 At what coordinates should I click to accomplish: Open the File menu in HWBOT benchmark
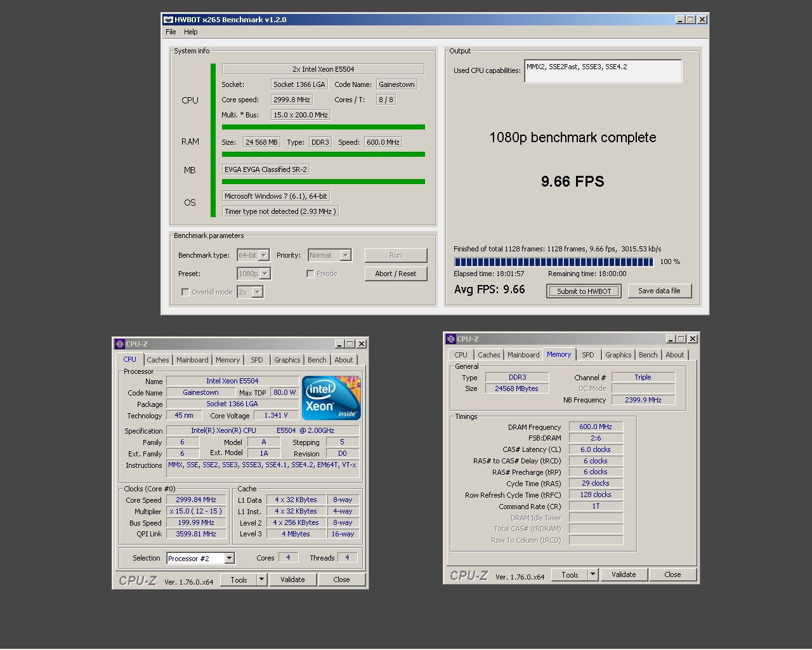pos(171,32)
